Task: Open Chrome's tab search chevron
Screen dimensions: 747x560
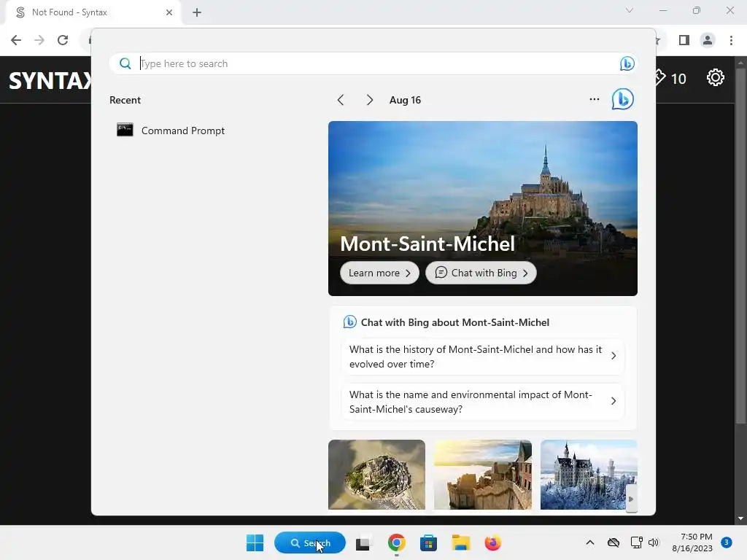Action: point(630,10)
